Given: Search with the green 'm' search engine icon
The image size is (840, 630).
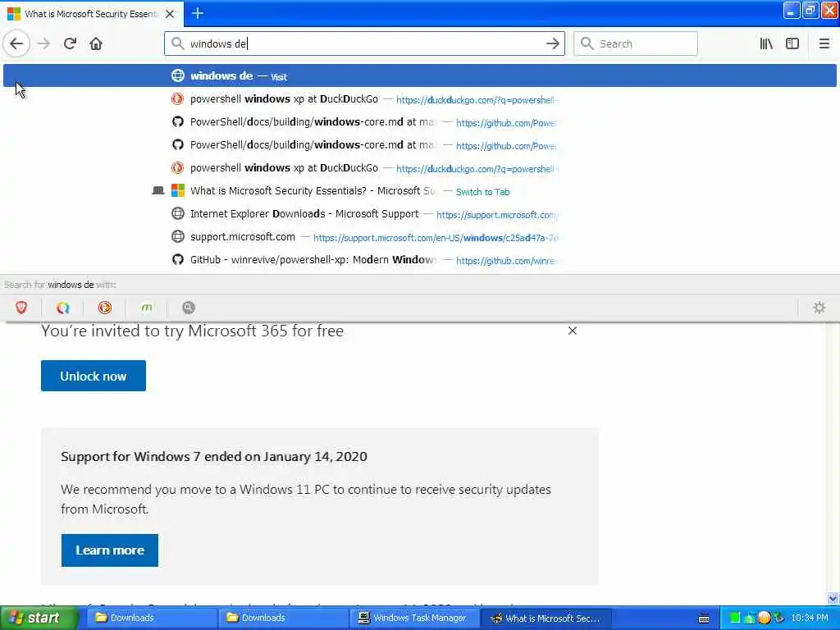Looking at the screenshot, I should point(147,308).
